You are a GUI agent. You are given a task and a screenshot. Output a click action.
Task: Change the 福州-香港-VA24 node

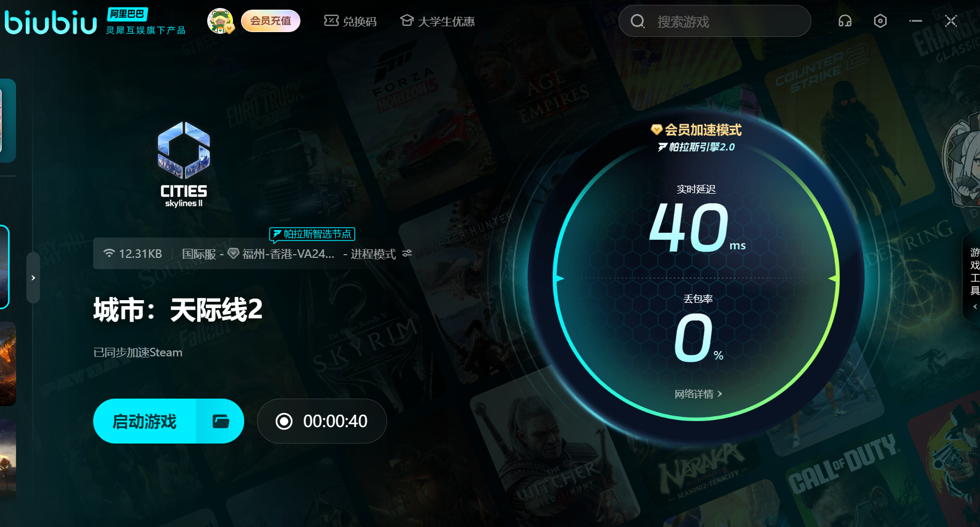(x=282, y=254)
